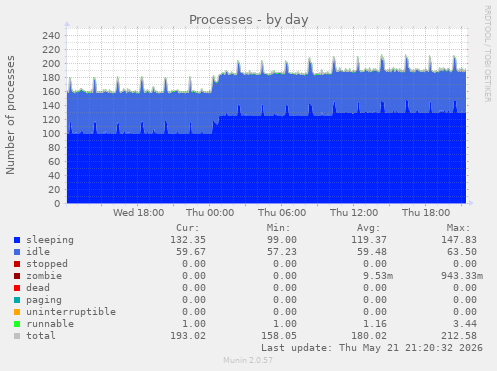Select the 'stopped' legend label

point(47,264)
